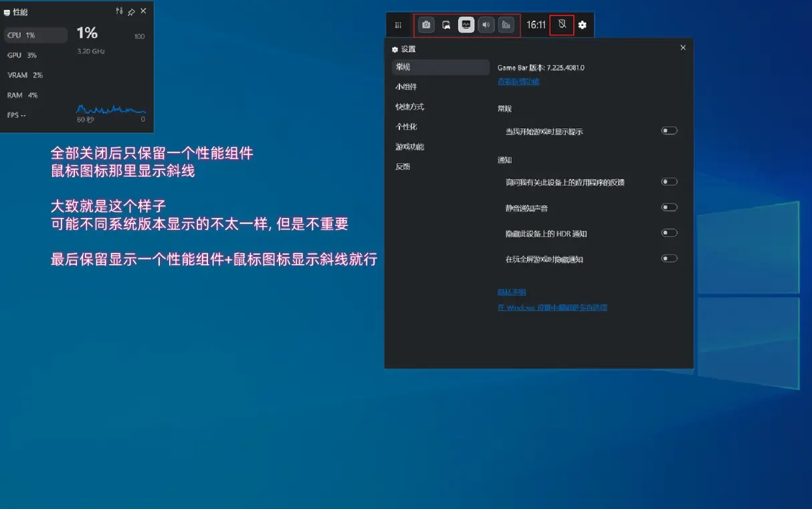Viewport: 812px width, 509px height.
Task: Toggle the click-through mouse icon
Action: (563, 25)
